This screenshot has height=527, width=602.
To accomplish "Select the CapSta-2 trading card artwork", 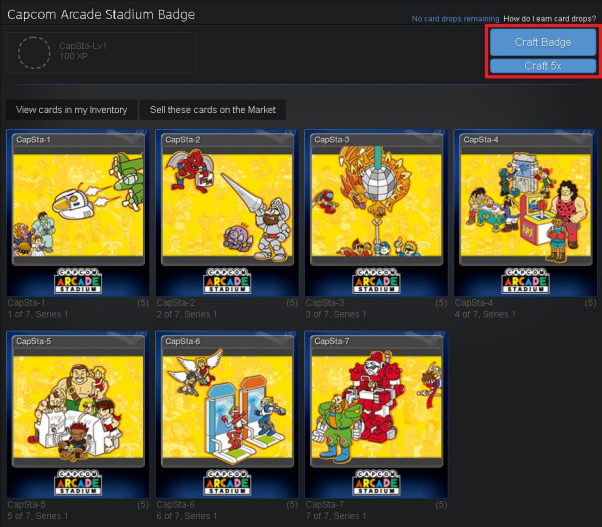I will [227, 205].
